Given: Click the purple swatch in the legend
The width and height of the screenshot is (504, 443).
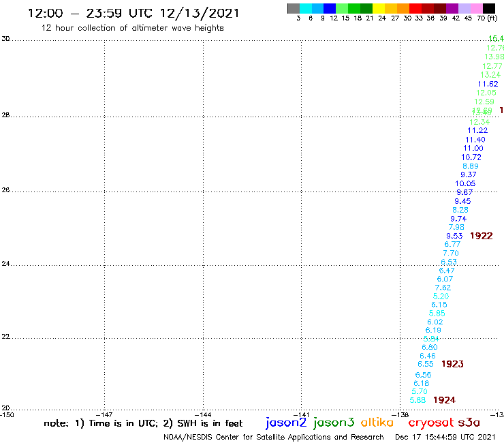Looking at the screenshot, I should tap(452, 8).
